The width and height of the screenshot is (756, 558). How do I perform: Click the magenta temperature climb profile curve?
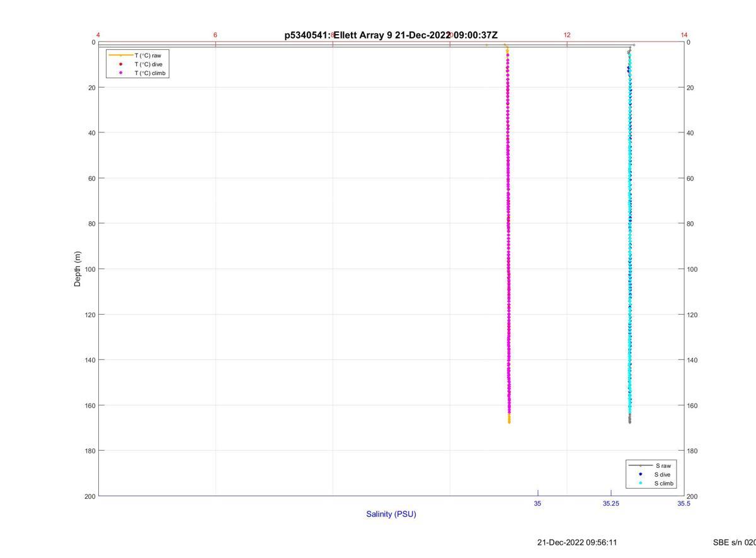(x=508, y=233)
